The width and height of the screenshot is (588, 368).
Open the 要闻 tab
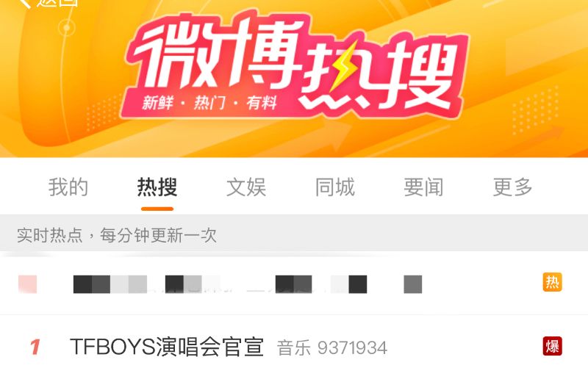[424, 187]
